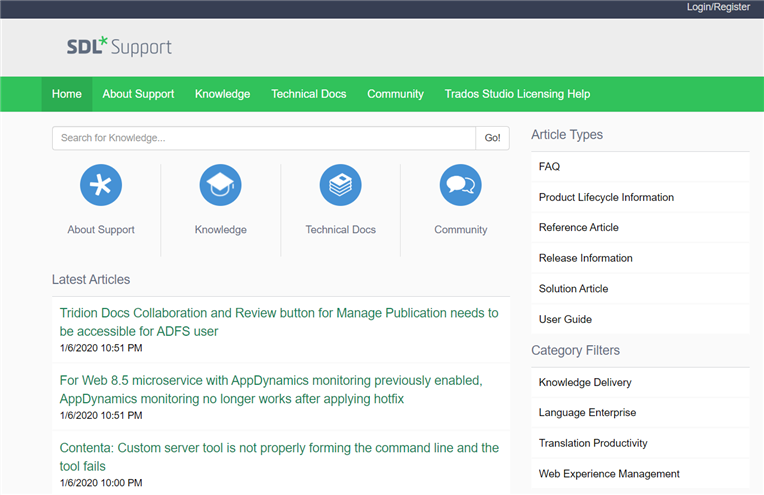This screenshot has width=764, height=495.
Task: Choose Release Information article type
Action: [x=640, y=258]
